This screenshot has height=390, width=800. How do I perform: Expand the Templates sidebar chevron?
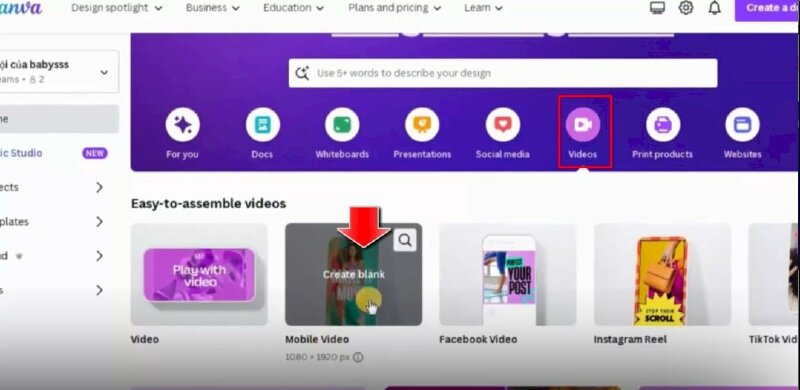tap(99, 222)
